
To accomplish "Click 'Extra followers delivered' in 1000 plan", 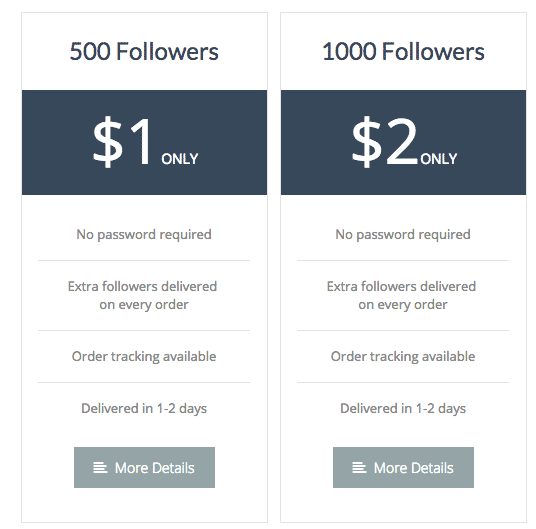I will coord(401,286).
